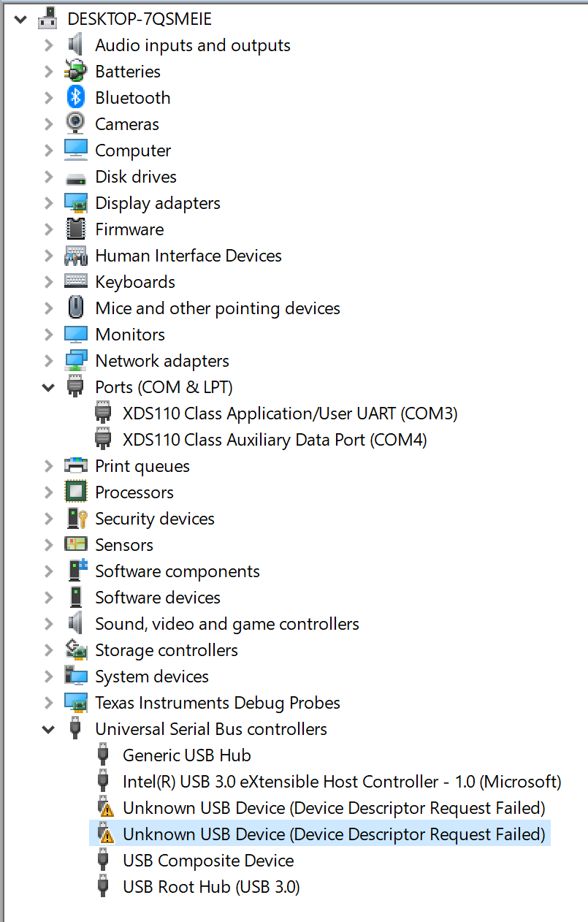The width and height of the screenshot is (588, 922).
Task: Select XDS110 Class Application/User UART (COM3)
Action: coord(290,414)
